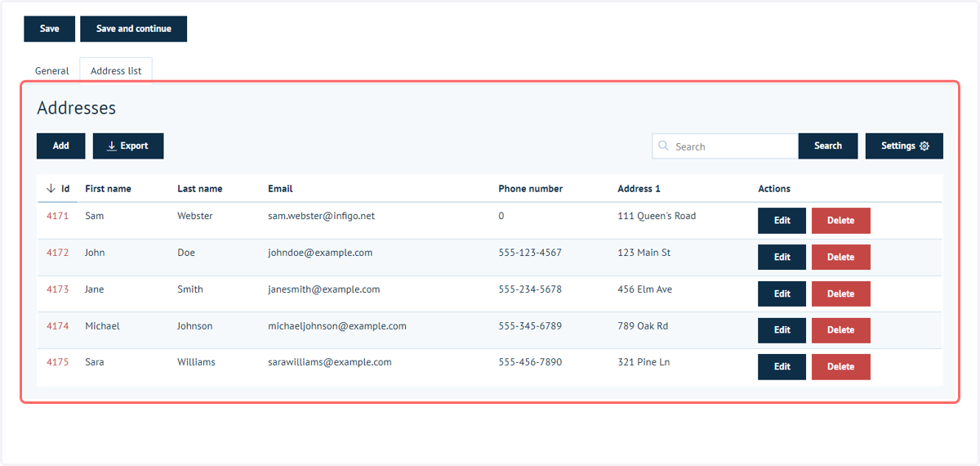980x466 pixels.
Task: Delete Sam Webster's address
Action: coord(841,221)
